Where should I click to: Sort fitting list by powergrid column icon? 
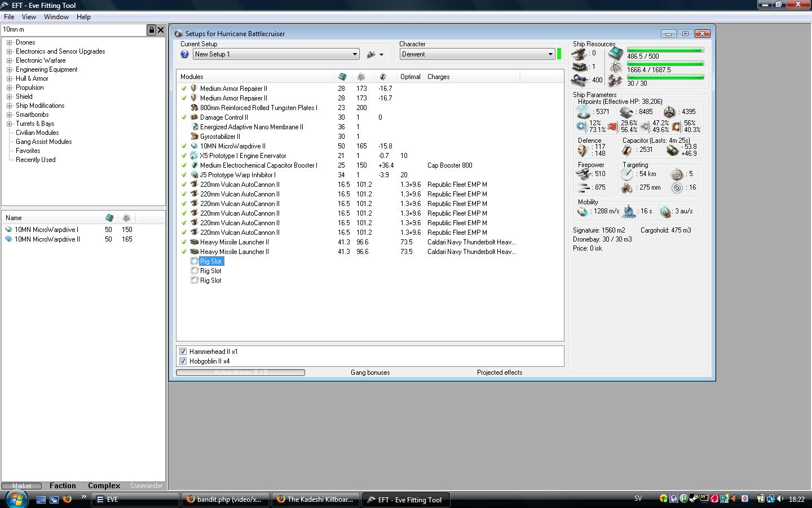[361, 77]
